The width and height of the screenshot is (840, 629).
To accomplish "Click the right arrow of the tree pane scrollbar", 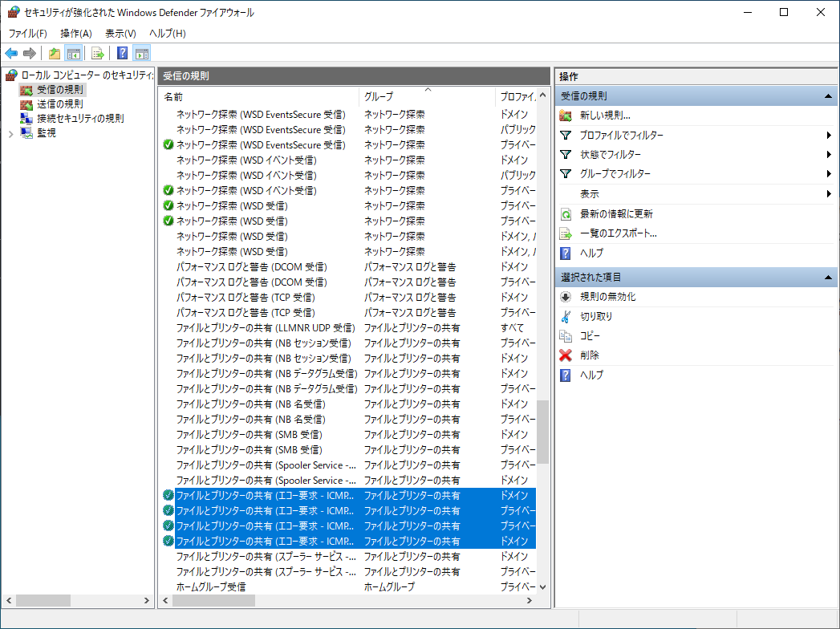I will (x=147, y=601).
